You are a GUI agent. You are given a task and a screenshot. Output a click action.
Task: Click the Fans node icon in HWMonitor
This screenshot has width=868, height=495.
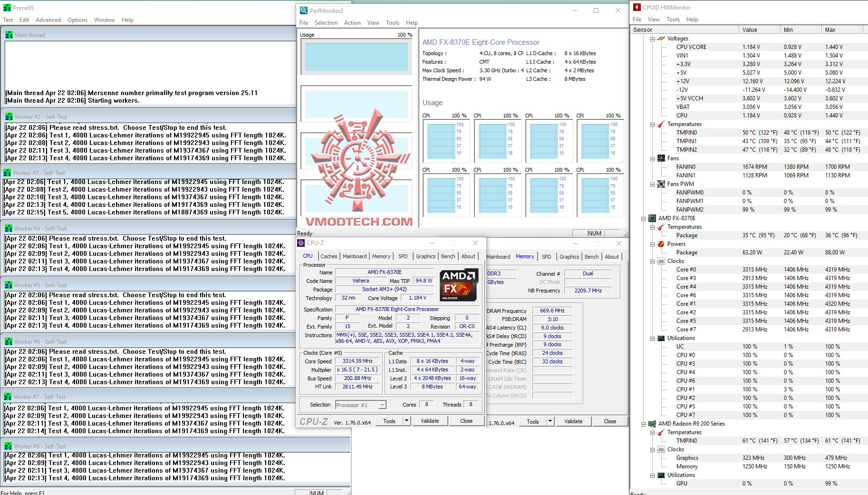pos(661,158)
